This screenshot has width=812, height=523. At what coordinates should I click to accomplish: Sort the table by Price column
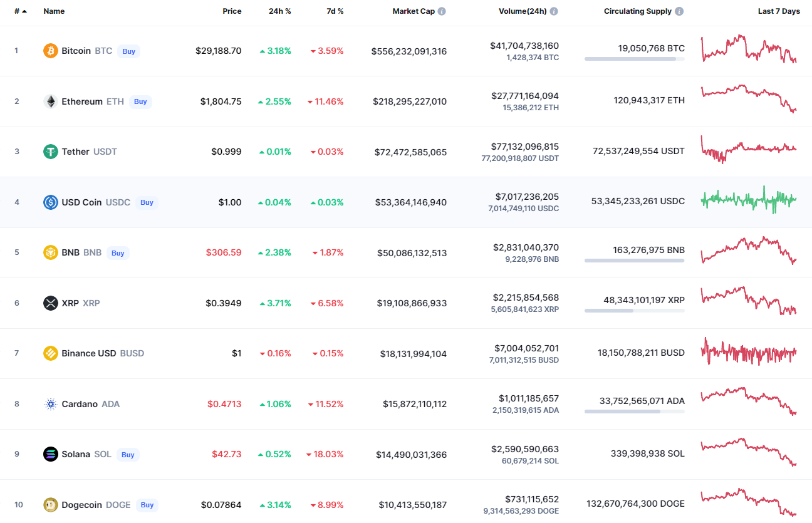click(x=232, y=11)
